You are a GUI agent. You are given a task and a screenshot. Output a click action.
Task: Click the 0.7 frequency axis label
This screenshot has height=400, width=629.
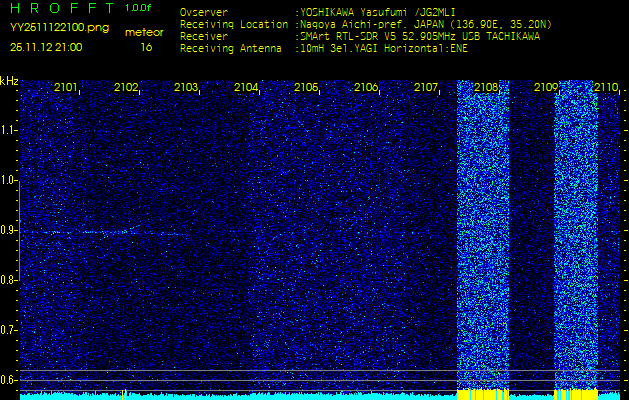7,330
